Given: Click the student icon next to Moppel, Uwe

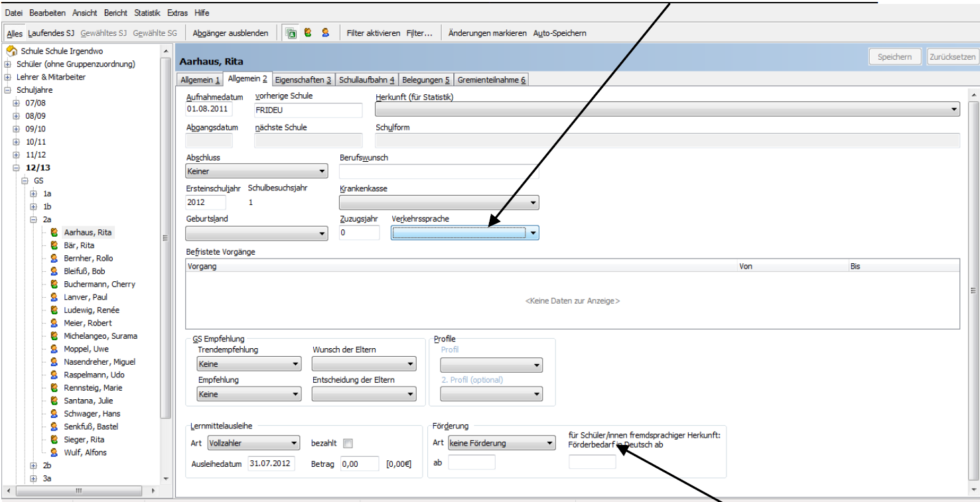Looking at the screenshot, I should point(54,349).
